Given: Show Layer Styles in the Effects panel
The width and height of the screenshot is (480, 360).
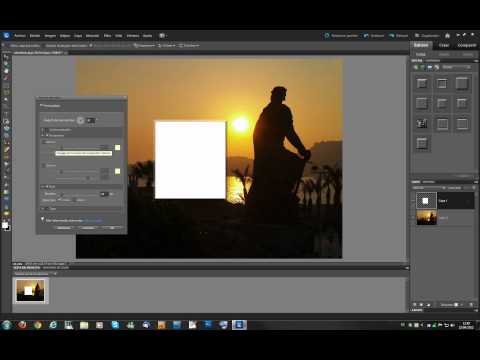Looking at the screenshot, I should click(x=423, y=67).
